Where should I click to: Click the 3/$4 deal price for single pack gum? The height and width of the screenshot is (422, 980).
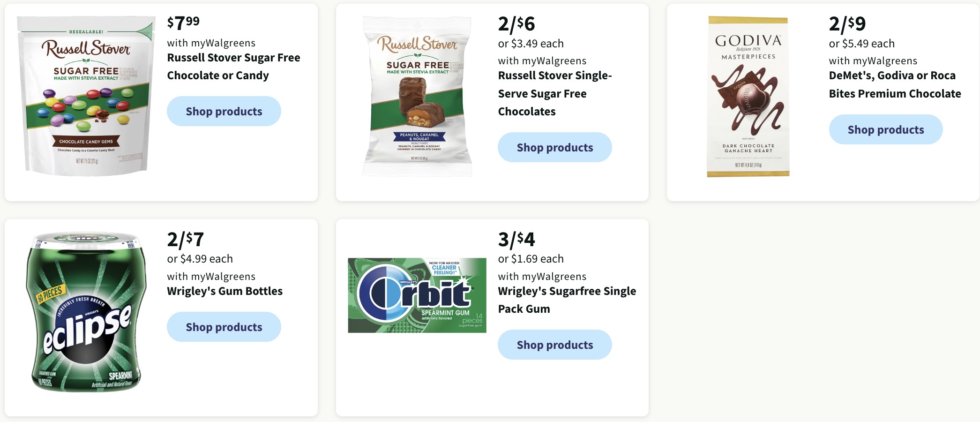[516, 240]
